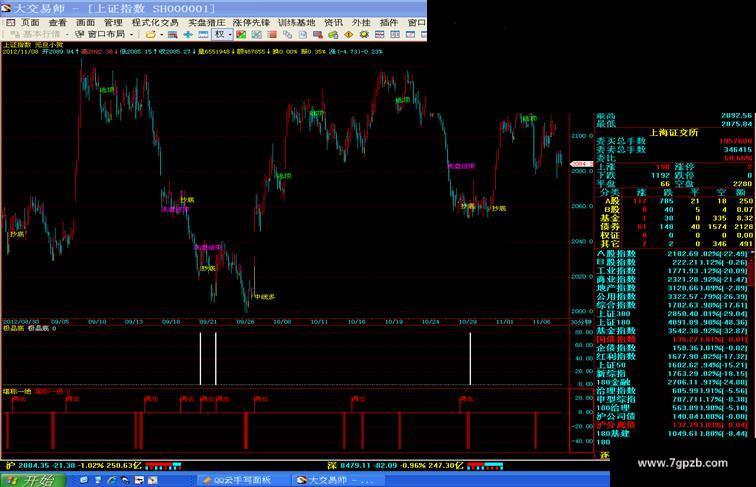
Task: Click the 30分钟 period label
Action: (581, 322)
